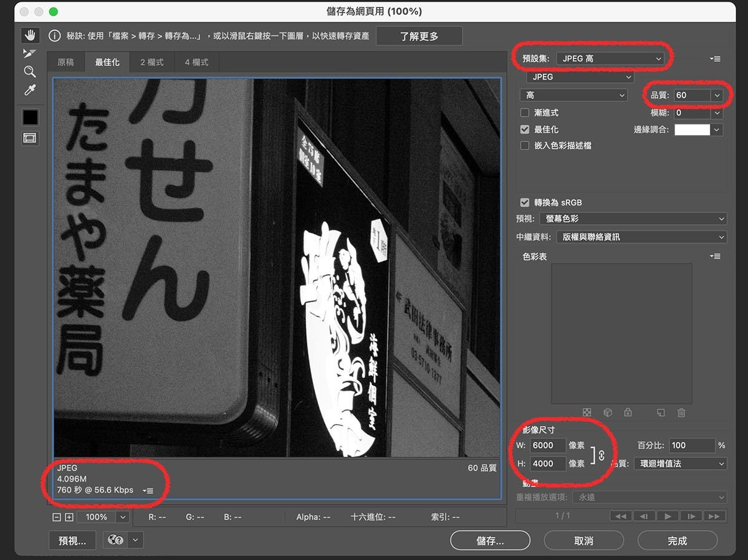748x560 pixels.
Task: Click the new color icon under color table
Action: (x=661, y=412)
